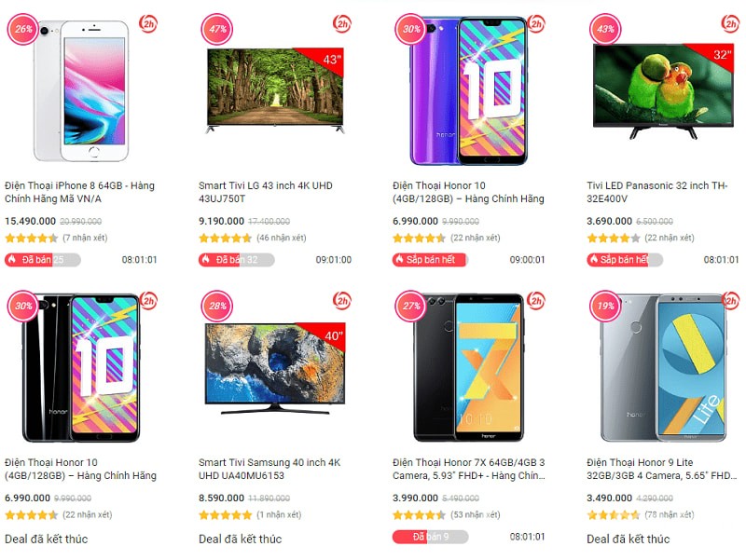Image resolution: width=746 pixels, height=560 pixels.
Task: Click the 2h icon on Honor 7X
Action: pos(536,300)
